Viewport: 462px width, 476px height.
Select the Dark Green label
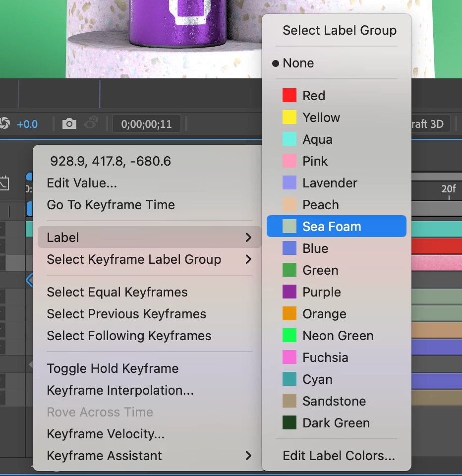[x=336, y=423]
